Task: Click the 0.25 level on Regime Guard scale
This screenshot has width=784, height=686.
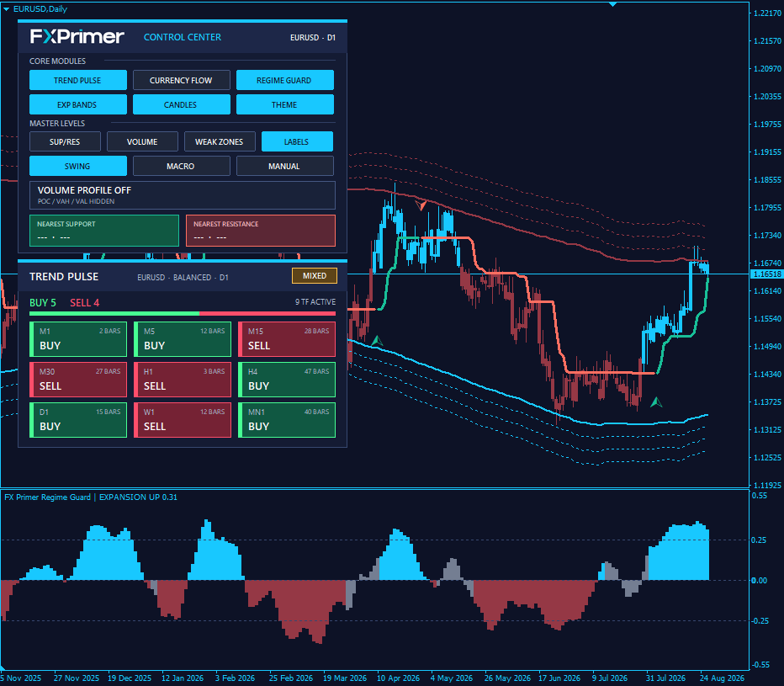Action: (759, 540)
